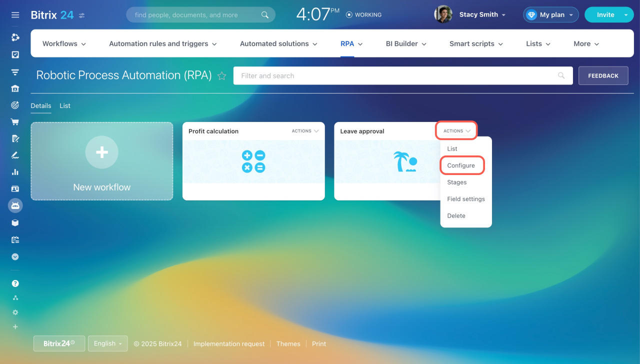Open the building icon in the sidebar
This screenshot has width=640, height=364.
coord(15,88)
